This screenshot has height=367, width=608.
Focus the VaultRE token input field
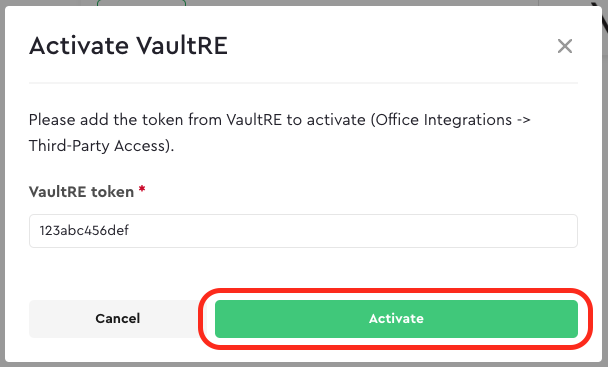click(303, 231)
